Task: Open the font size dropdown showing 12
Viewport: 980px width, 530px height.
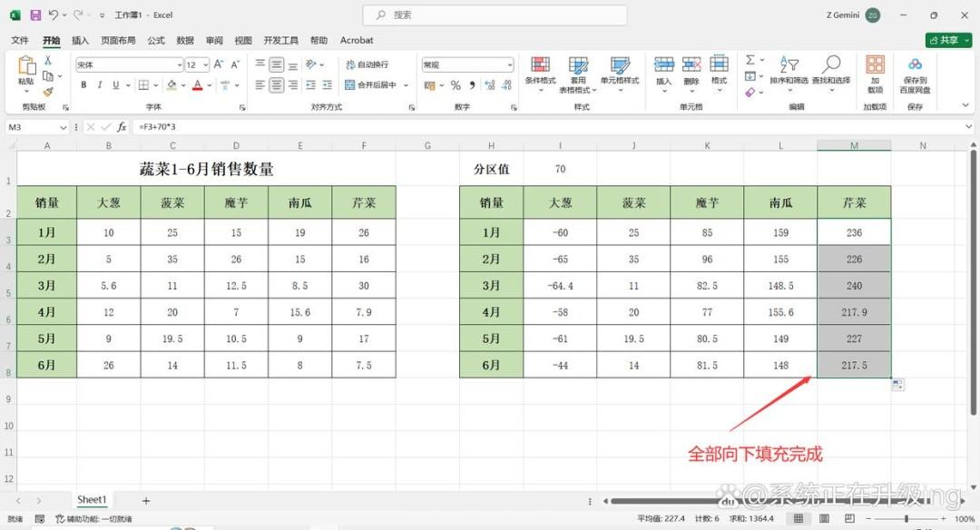Action: [206, 65]
